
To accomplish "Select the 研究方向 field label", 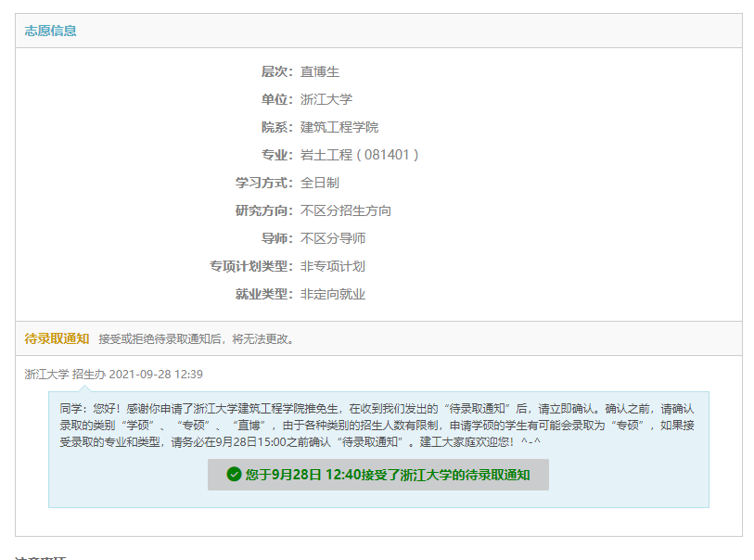I will (263, 210).
